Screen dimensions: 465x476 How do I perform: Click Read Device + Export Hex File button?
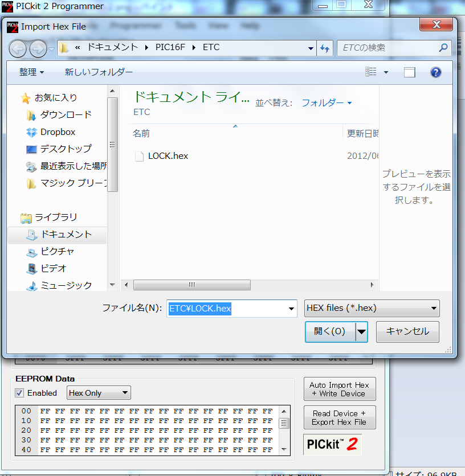(340, 418)
